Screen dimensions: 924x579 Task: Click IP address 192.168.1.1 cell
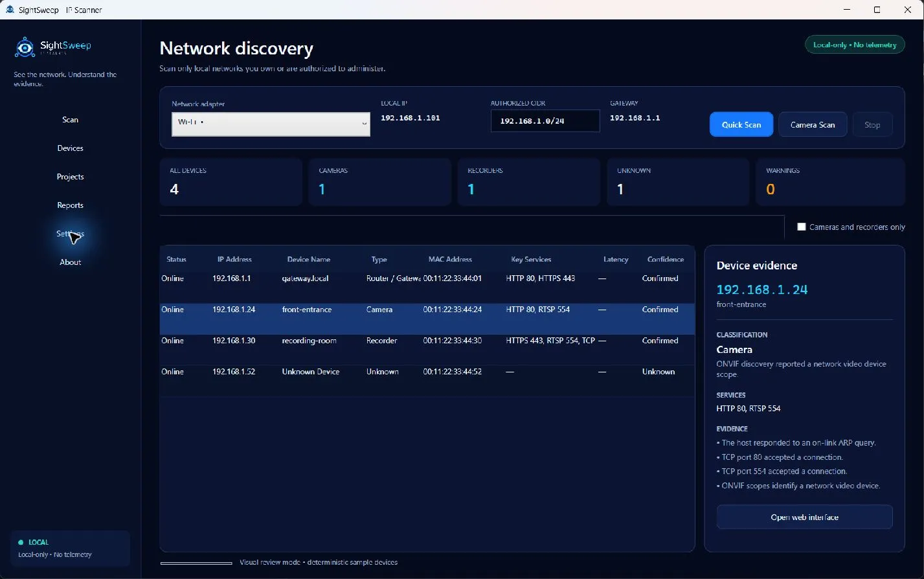point(232,278)
